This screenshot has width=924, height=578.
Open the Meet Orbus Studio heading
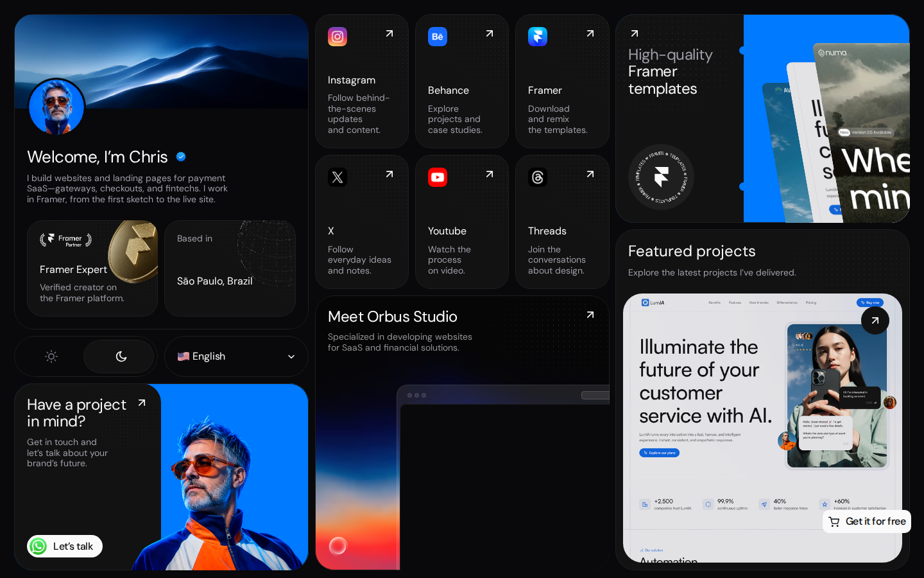[x=393, y=317]
